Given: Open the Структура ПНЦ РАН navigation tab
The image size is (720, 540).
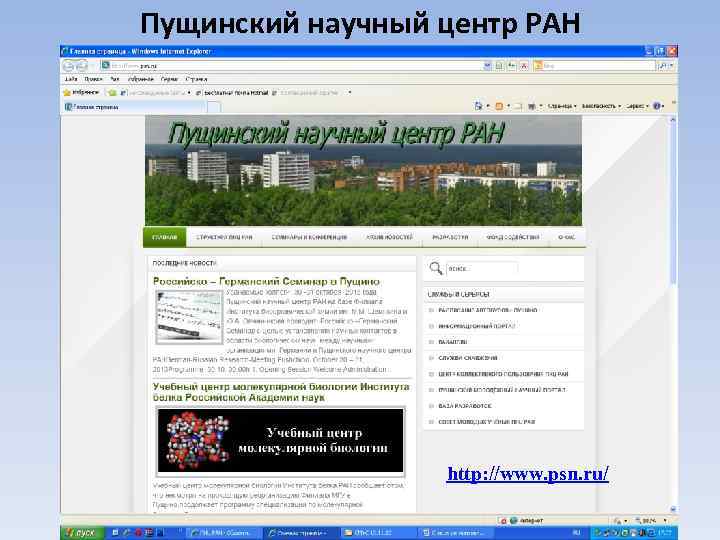Looking at the screenshot, I should tap(224, 237).
